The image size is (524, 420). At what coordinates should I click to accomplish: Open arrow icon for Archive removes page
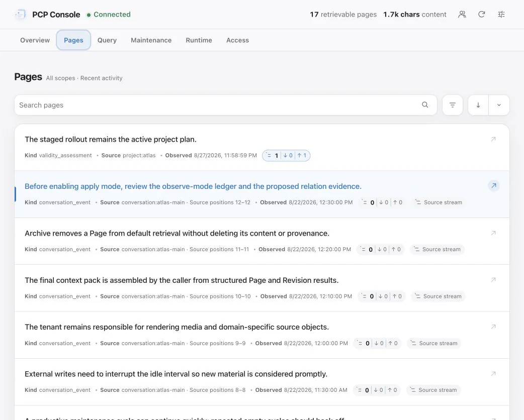493,233
